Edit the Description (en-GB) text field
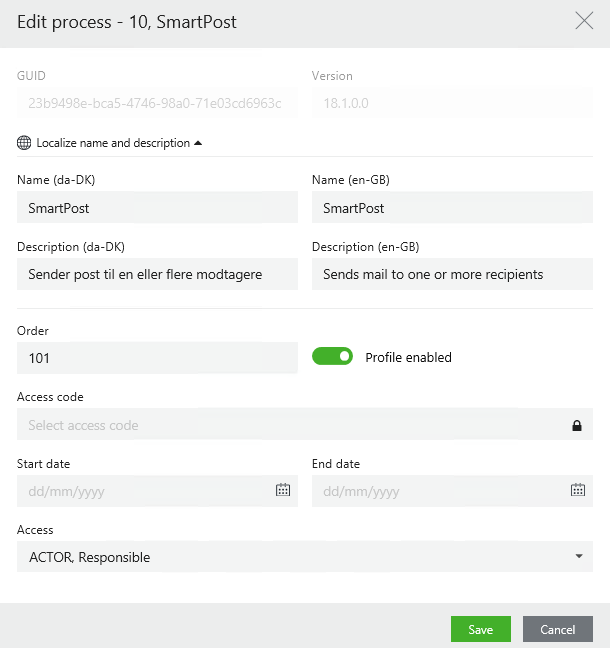Screen dimensions: 610x648 pos(452,274)
